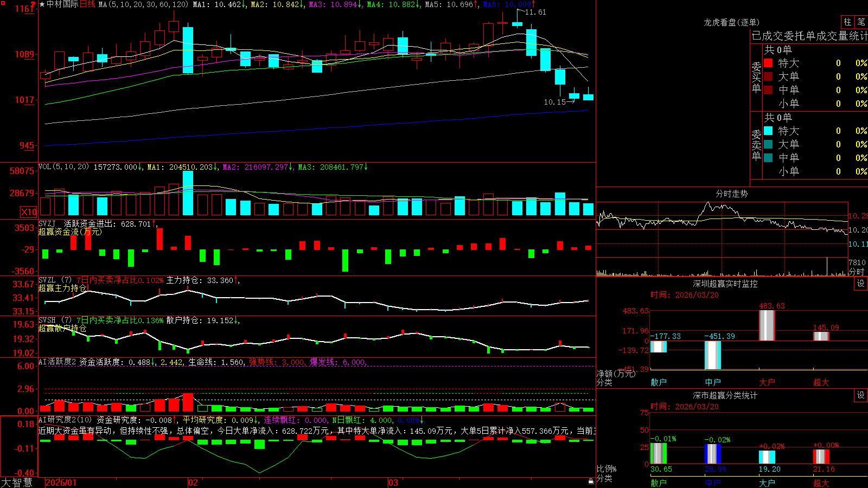Click the 时间: 2026/03/20 in 实时监控 panel
868x488 pixels.
coord(685,295)
